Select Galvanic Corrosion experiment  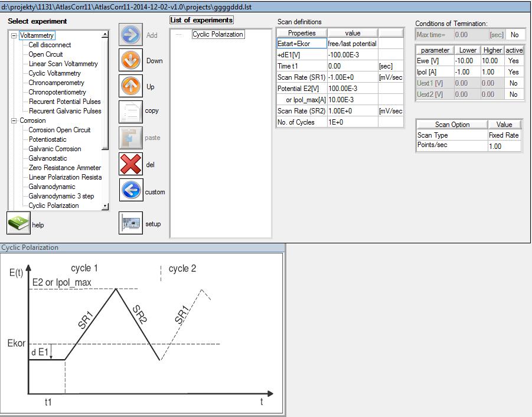click(x=55, y=149)
